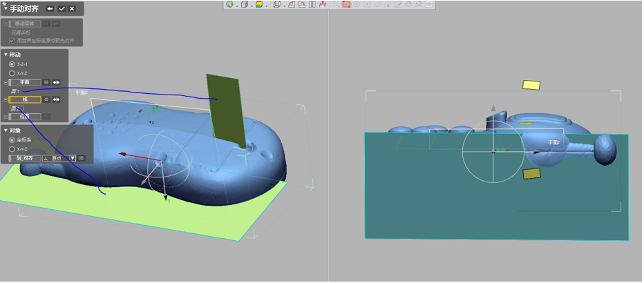
Task: Click the flip direction arrows beside 平面
Action: pos(57,82)
